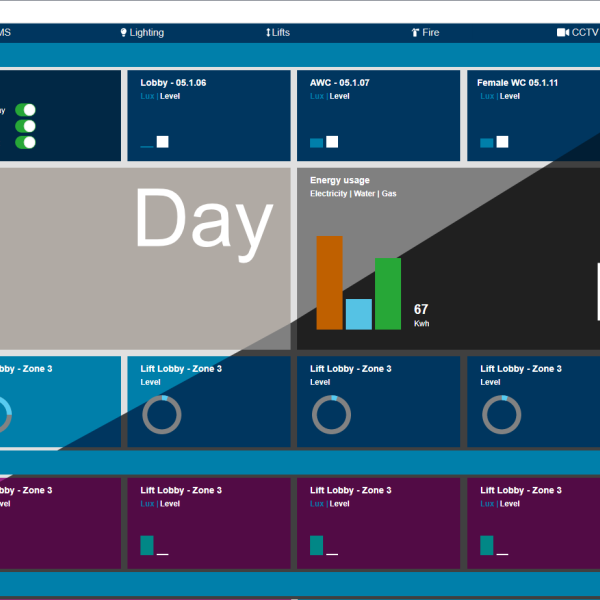Click the white level square in Female WC 05.1.11 tile
600x600 pixels.
point(502,142)
